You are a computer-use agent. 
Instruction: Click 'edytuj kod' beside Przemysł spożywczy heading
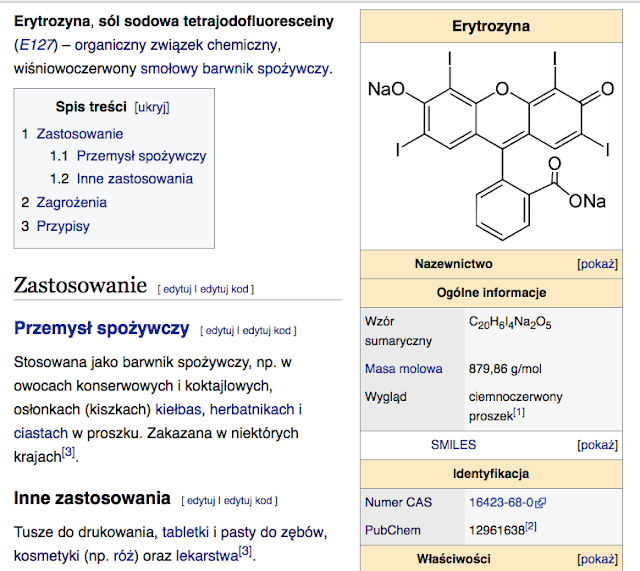(267, 331)
